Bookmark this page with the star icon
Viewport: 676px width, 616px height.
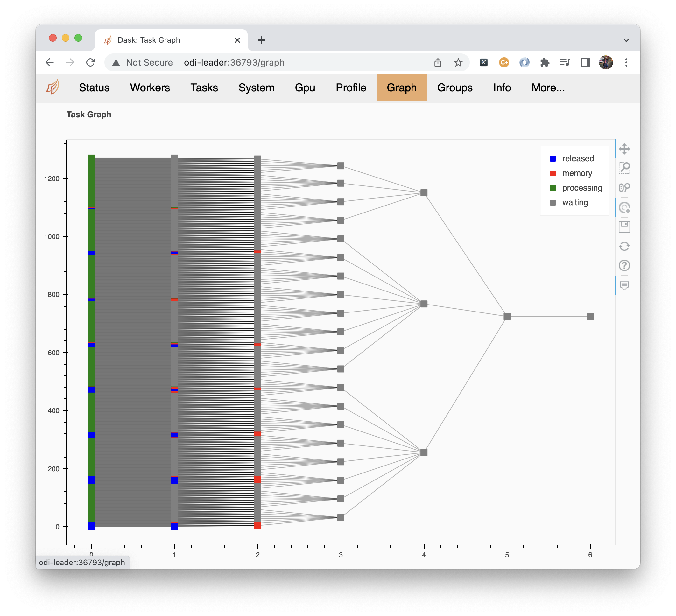pyautogui.click(x=458, y=62)
